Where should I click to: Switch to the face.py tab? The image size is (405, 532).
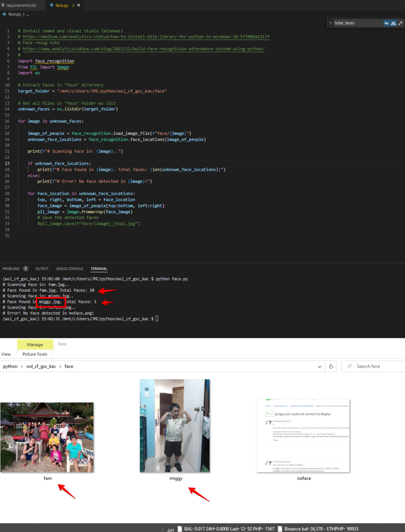tap(62, 5)
